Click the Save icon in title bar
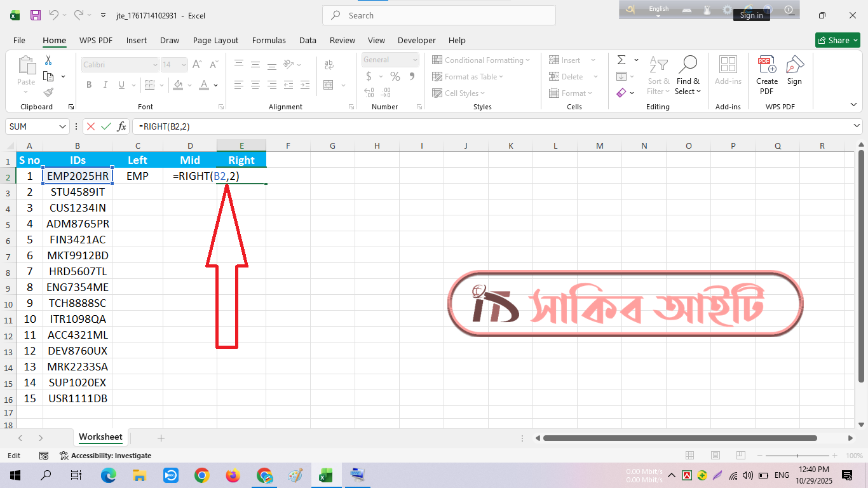Viewport: 868px width, 488px height. [x=36, y=15]
